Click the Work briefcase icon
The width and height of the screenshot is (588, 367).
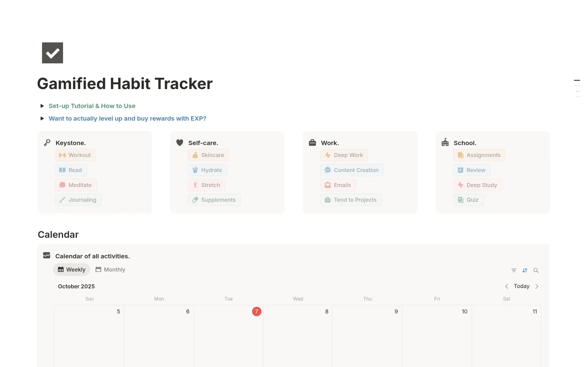pos(312,143)
